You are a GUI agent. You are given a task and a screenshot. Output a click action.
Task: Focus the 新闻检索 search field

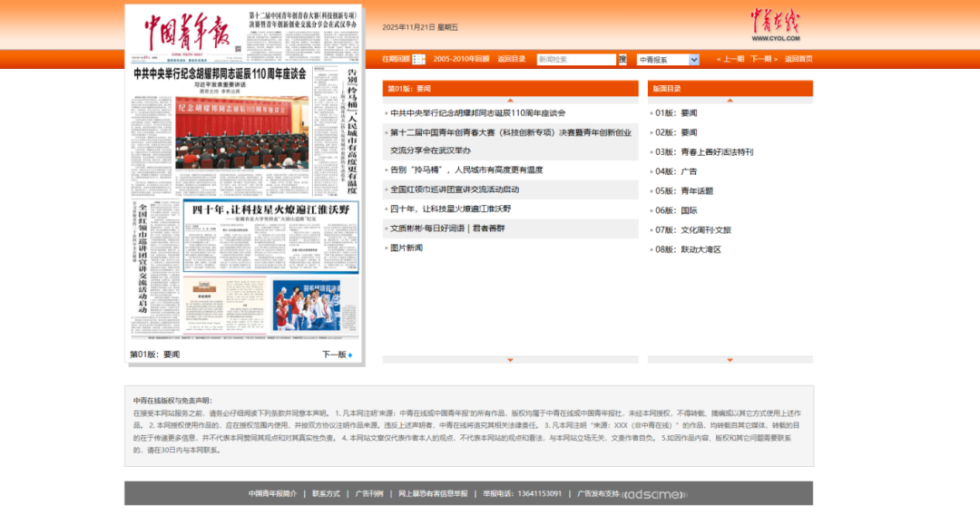tap(576, 59)
